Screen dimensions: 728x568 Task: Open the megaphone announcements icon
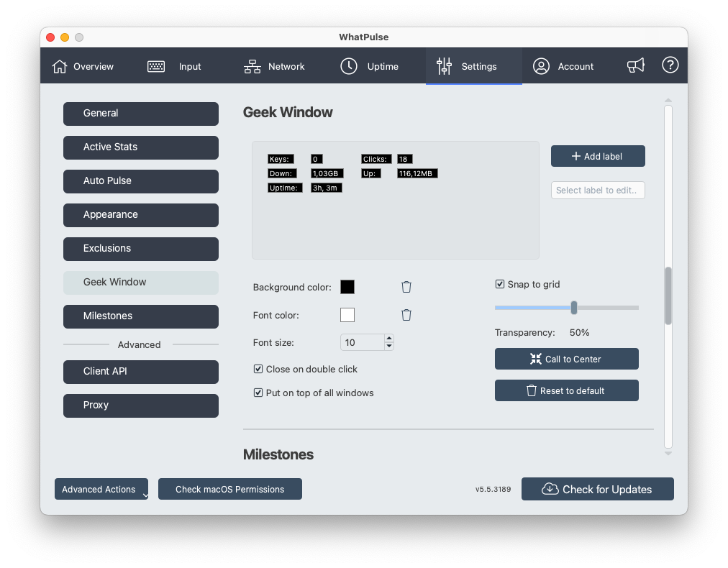pos(636,65)
